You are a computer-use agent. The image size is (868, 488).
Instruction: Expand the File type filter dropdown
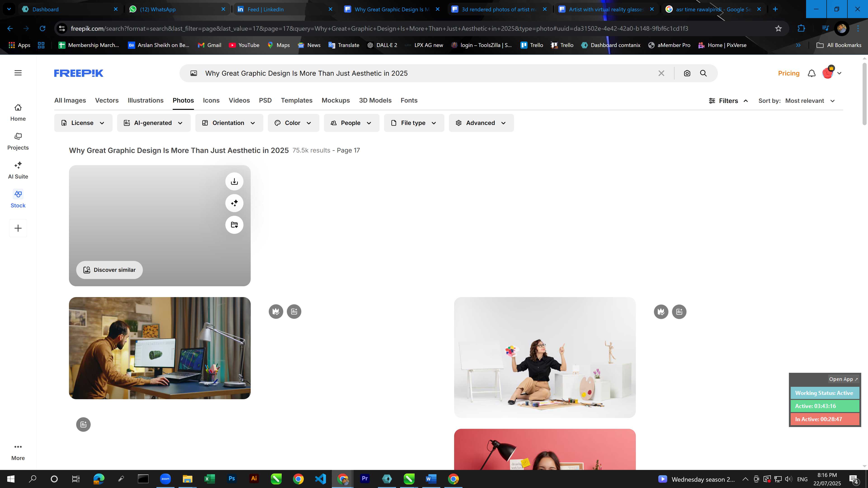click(414, 123)
